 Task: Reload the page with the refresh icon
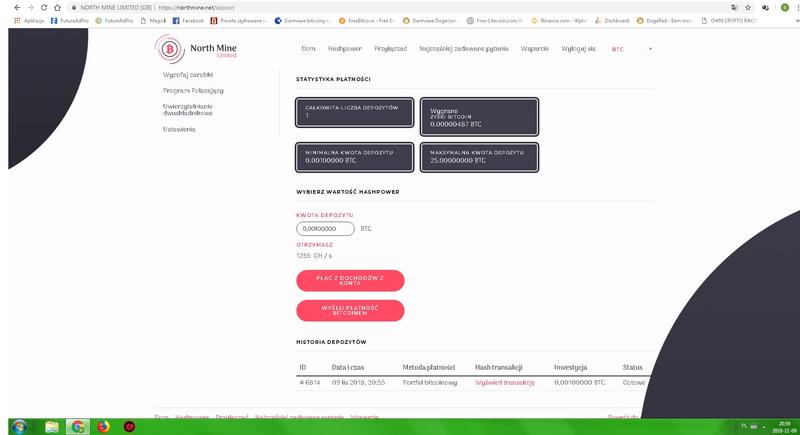[44, 8]
